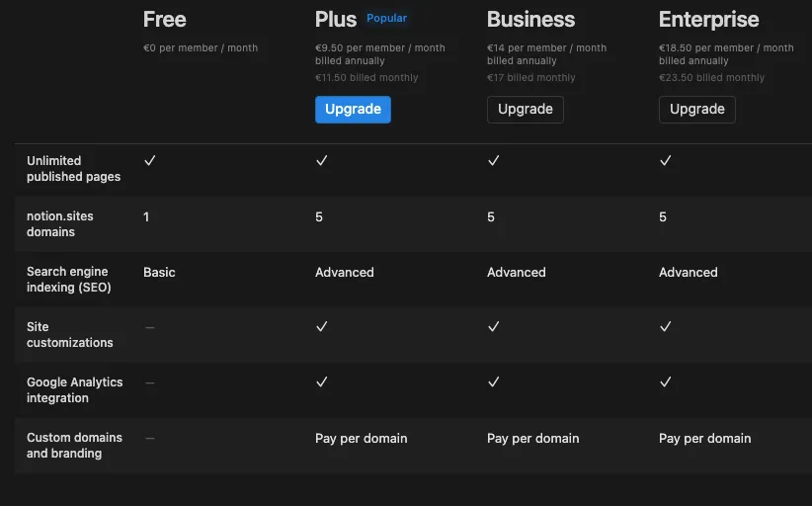
Task: Select the Business plan heading
Action: [x=530, y=19]
